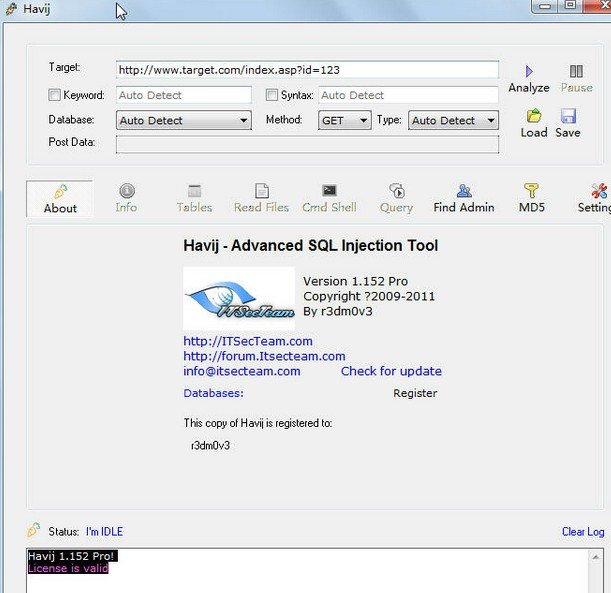Viewport: 611px width, 593px height.
Task: Click the Havij carrot icon in title bar
Action: [11, 9]
